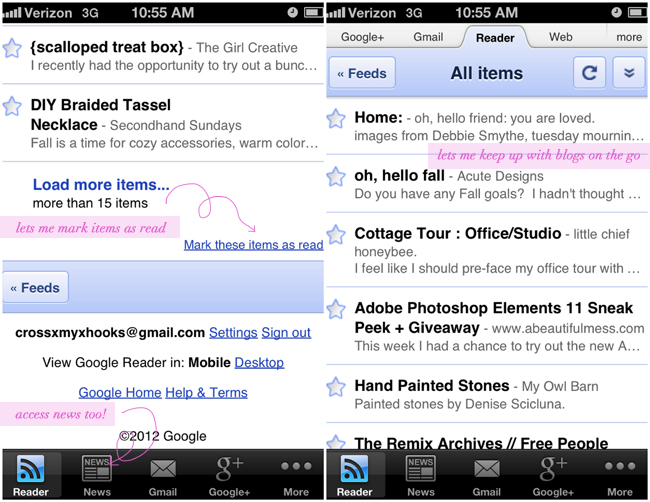Viewport: 650px width, 502px height.
Task: Tap the All items header title
Action: [x=487, y=73]
